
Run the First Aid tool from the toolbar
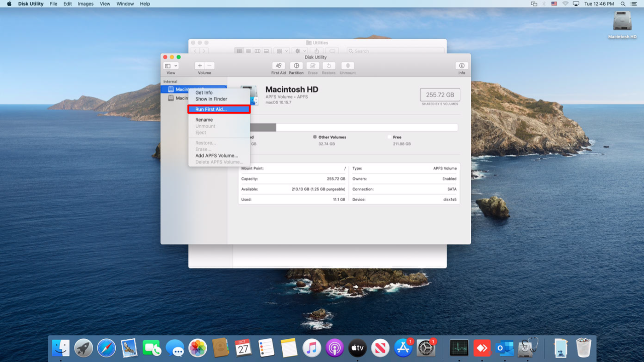[x=278, y=67]
